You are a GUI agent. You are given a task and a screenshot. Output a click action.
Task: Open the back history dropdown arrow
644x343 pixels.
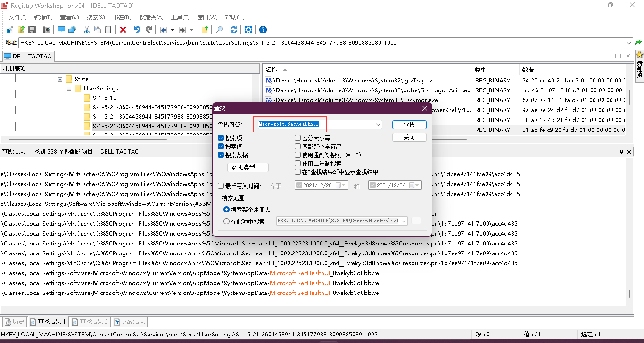click(x=173, y=30)
